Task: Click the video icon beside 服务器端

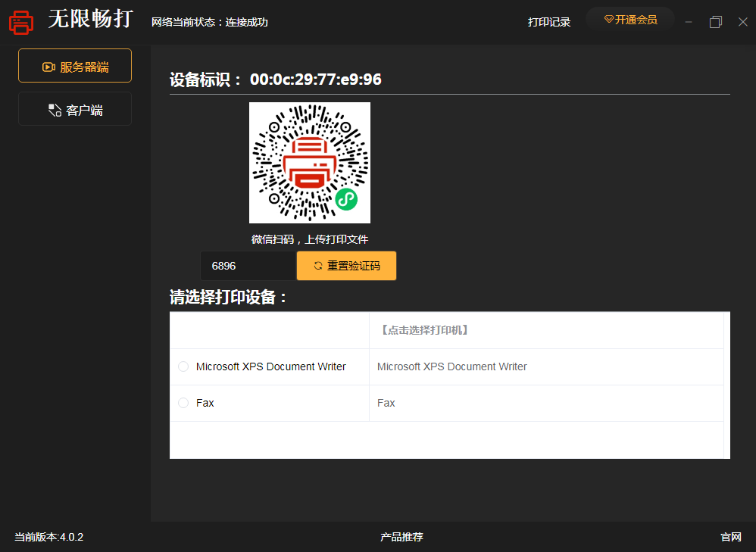Action: tap(48, 67)
